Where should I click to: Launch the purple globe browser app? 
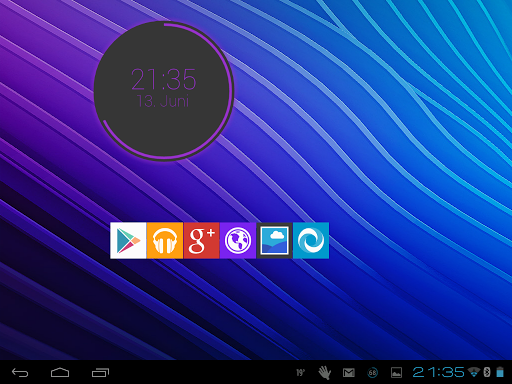[x=238, y=240]
